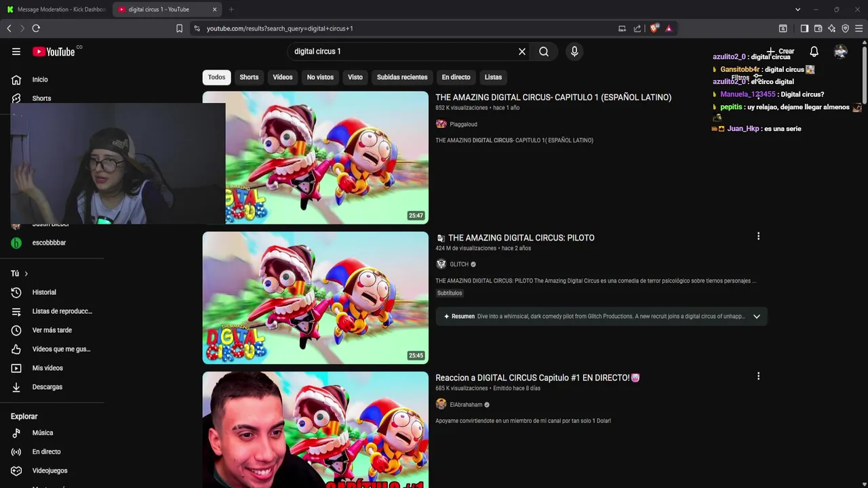Open the browser main menu
868x488 pixels.
click(x=859, y=28)
